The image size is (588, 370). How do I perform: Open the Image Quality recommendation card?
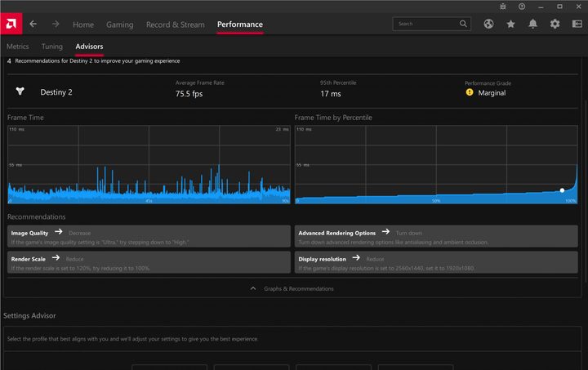[x=149, y=236]
